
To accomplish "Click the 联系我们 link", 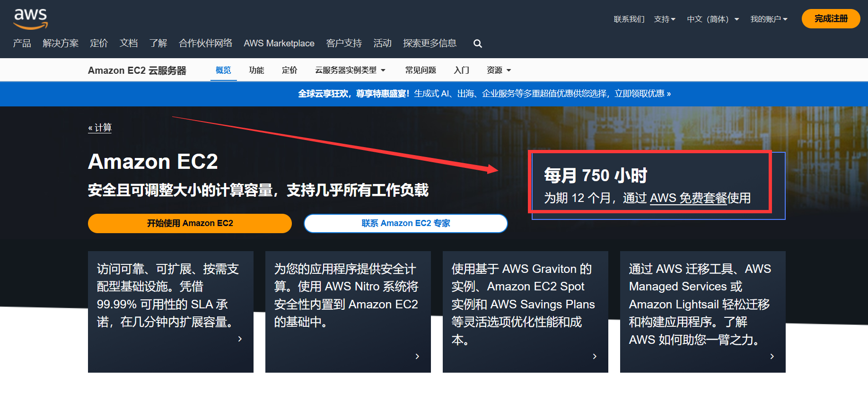I will point(629,19).
